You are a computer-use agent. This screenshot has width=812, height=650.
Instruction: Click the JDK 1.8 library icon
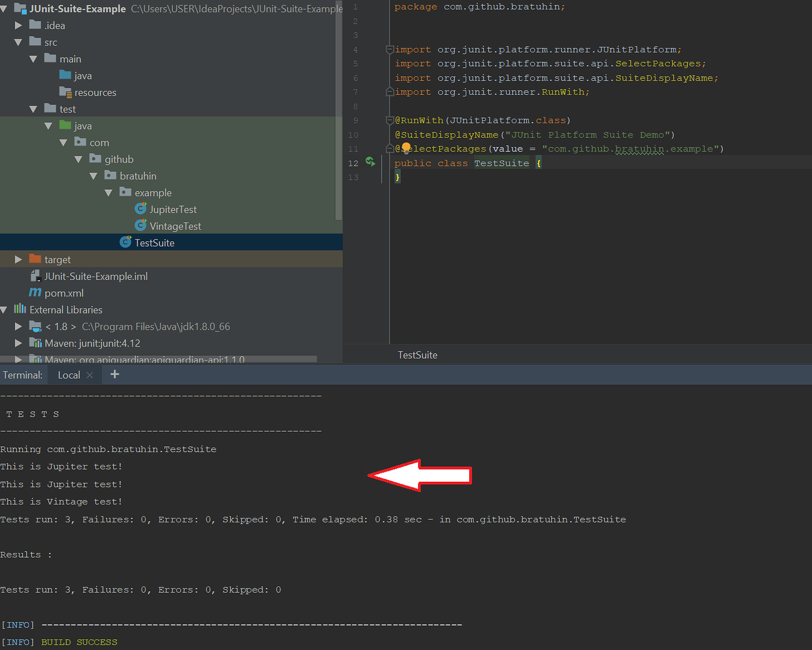pyautogui.click(x=35, y=326)
